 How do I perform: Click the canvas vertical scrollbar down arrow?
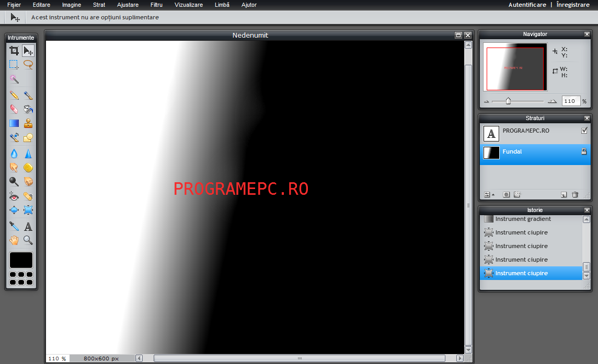[468, 350]
